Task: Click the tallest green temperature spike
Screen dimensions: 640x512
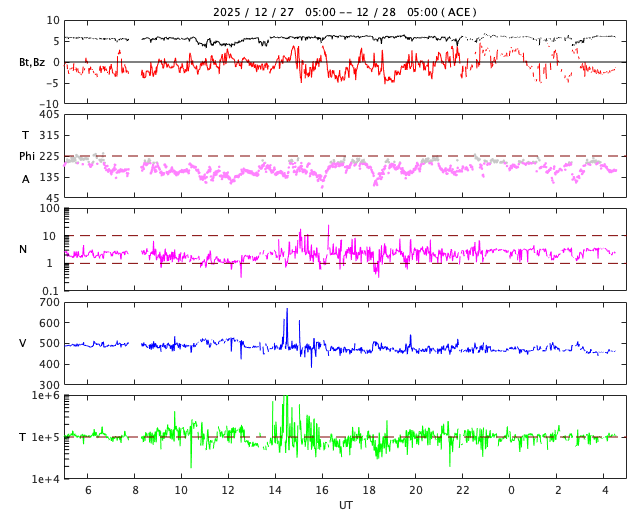Action: [x=286, y=400]
